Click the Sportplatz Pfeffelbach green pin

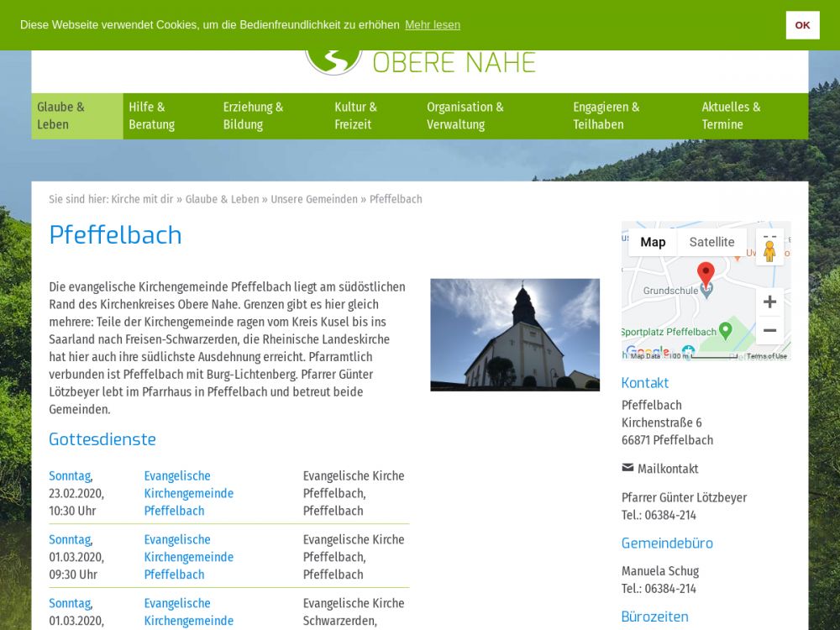726,330
